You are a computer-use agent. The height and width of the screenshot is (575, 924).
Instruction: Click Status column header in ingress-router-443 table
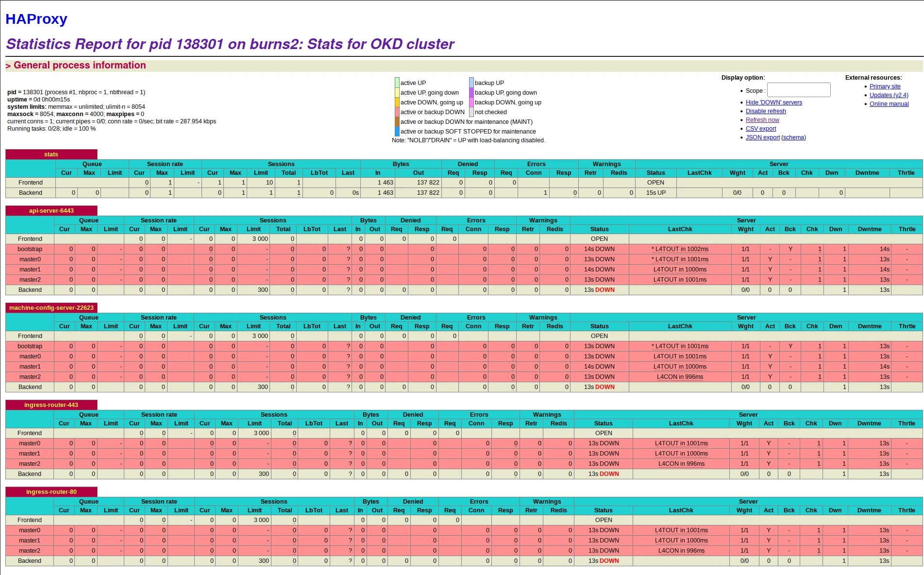(604, 423)
